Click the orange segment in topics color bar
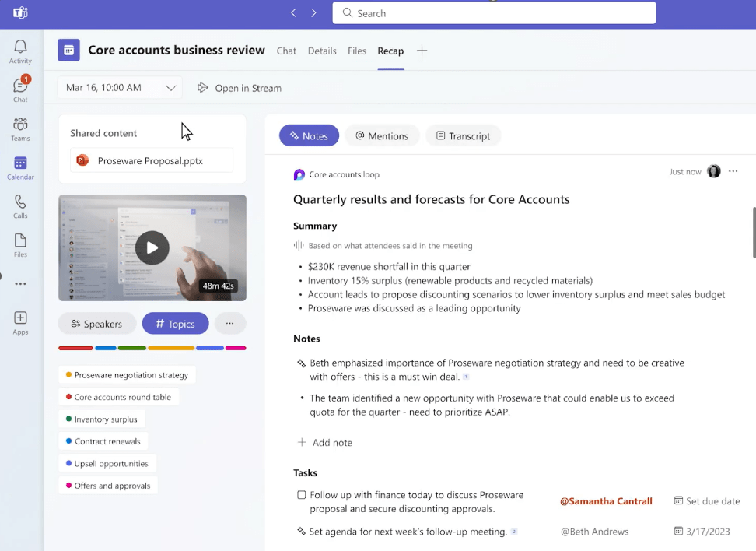This screenshot has width=756, height=551. point(170,348)
